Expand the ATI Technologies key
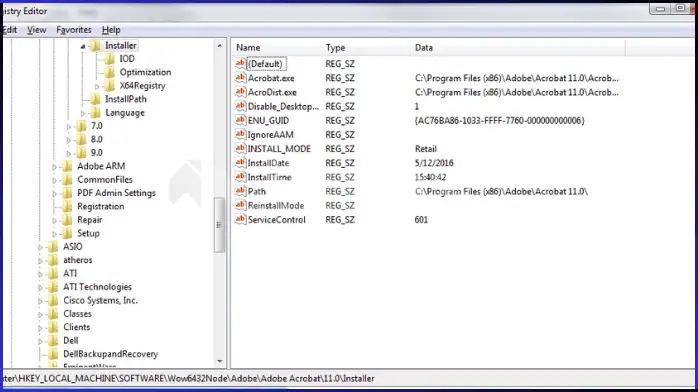Image resolution: width=698 pixels, height=392 pixels. (x=40, y=288)
